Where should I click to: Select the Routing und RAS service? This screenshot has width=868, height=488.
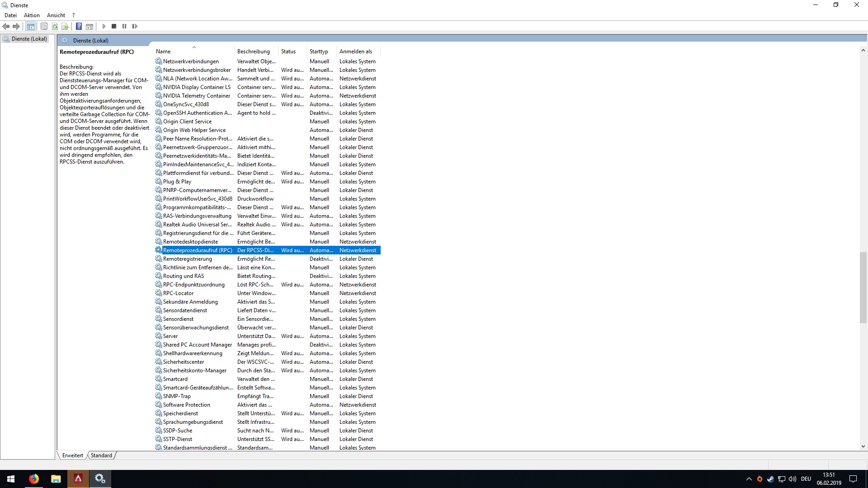click(184, 276)
